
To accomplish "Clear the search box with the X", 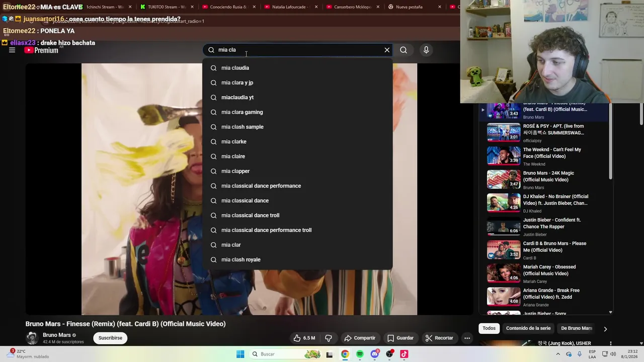I will [387, 50].
